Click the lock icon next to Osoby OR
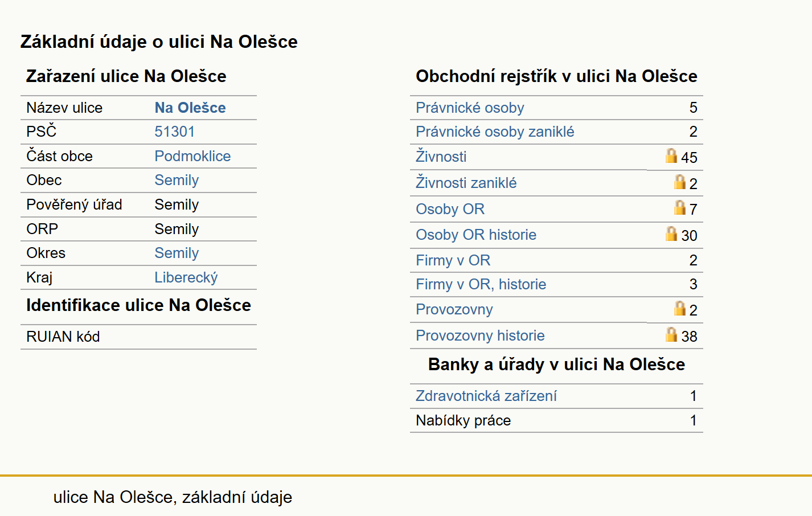812x516 pixels. coord(679,207)
